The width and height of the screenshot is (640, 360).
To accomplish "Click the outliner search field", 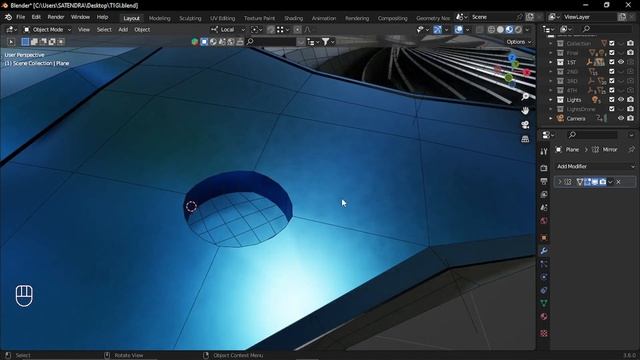I will click(607, 29).
